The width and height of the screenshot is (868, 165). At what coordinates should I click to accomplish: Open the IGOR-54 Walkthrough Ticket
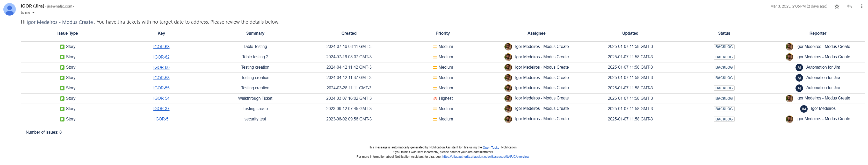[x=161, y=98]
